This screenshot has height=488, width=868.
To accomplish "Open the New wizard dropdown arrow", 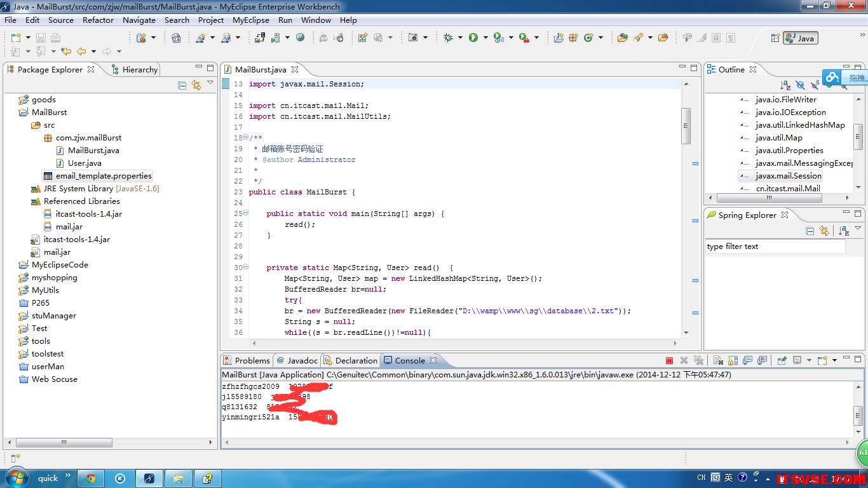I will [x=28, y=38].
